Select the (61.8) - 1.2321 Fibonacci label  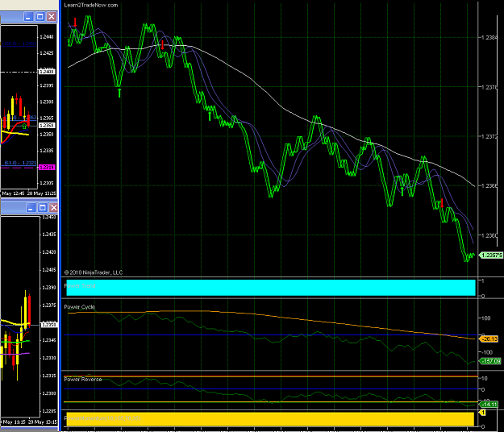[20, 163]
